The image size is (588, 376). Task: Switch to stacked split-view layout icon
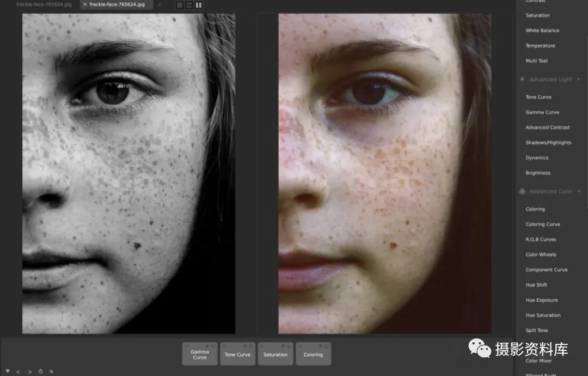[x=189, y=5]
